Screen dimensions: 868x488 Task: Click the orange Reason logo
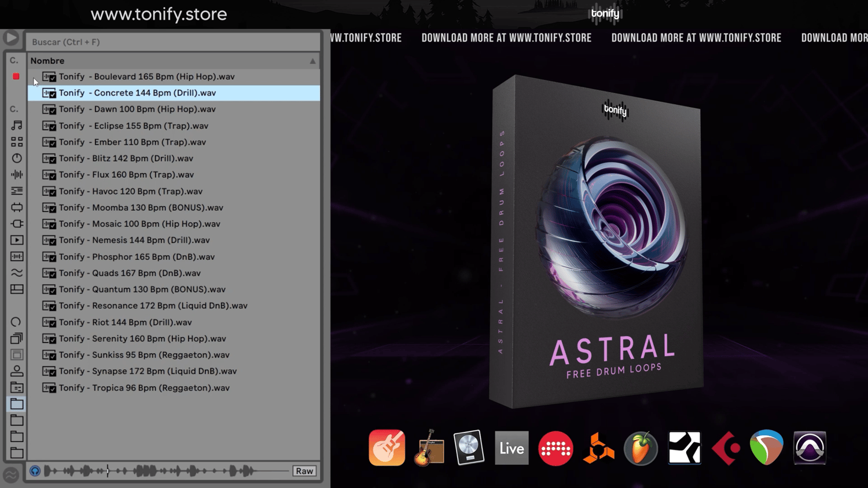[x=598, y=448]
